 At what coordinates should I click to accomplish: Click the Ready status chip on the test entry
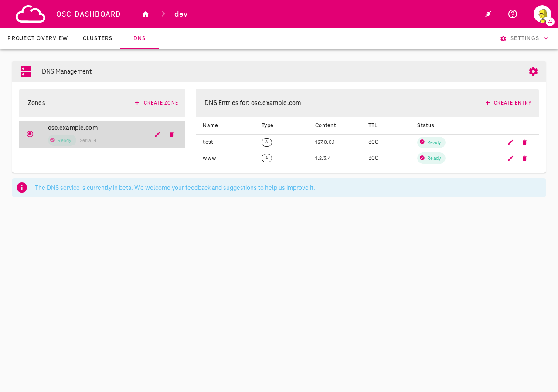431,142
